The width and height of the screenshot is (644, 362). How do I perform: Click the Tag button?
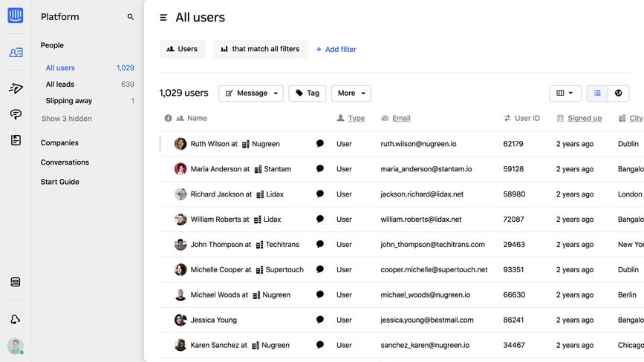coord(307,93)
